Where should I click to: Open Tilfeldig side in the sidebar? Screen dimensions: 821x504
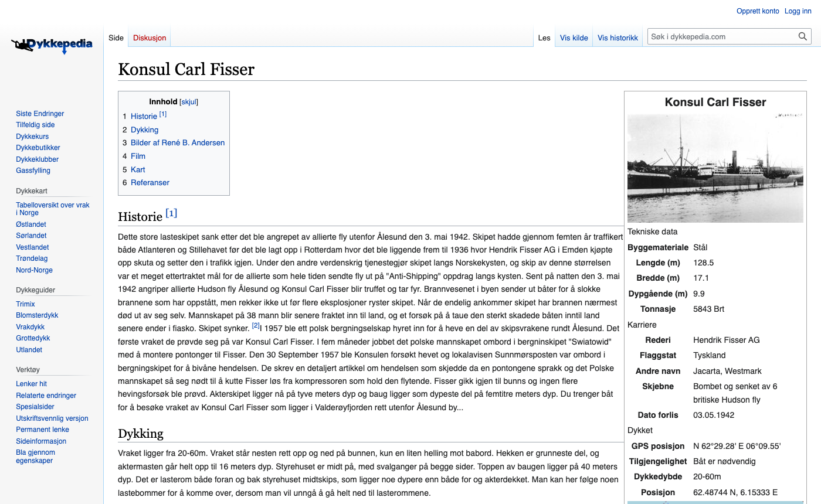35,125
